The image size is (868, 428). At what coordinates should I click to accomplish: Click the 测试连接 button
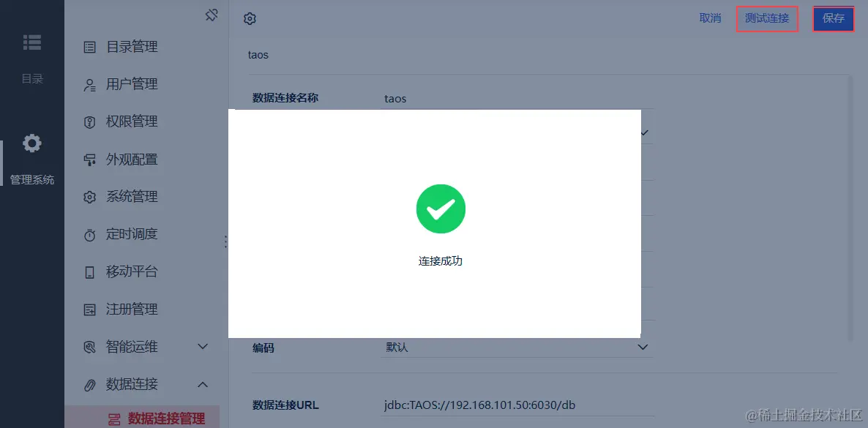point(767,18)
